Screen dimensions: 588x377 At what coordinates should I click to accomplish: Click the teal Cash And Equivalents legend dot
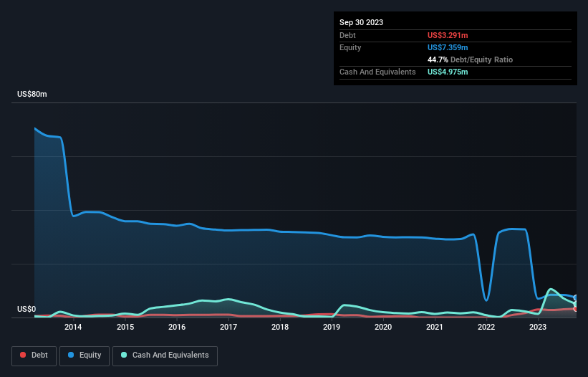(124, 355)
